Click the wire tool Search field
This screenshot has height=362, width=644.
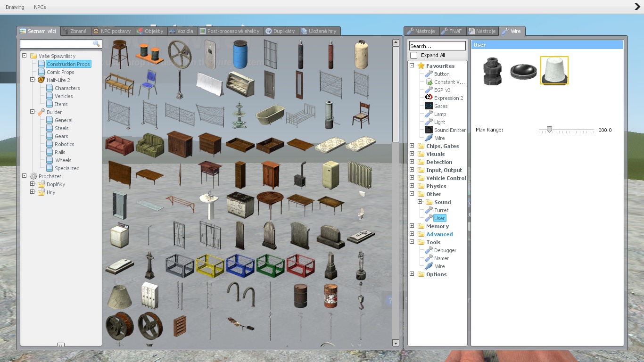(x=437, y=46)
